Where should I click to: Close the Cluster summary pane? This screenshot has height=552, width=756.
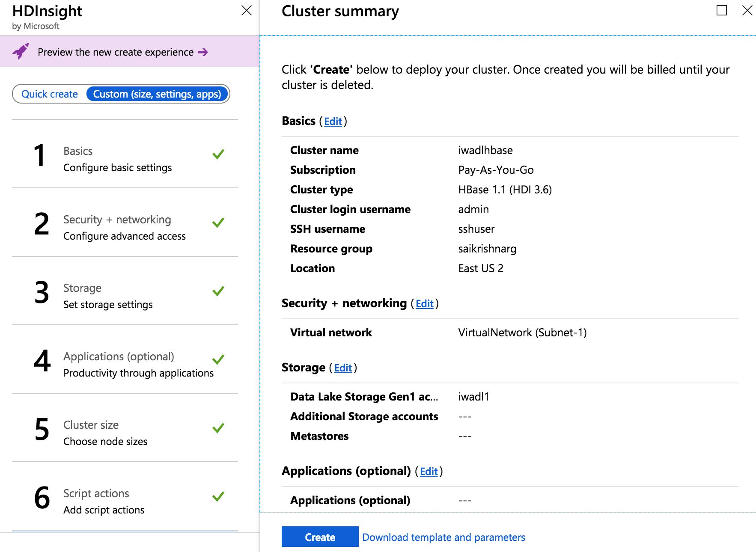pos(747,10)
